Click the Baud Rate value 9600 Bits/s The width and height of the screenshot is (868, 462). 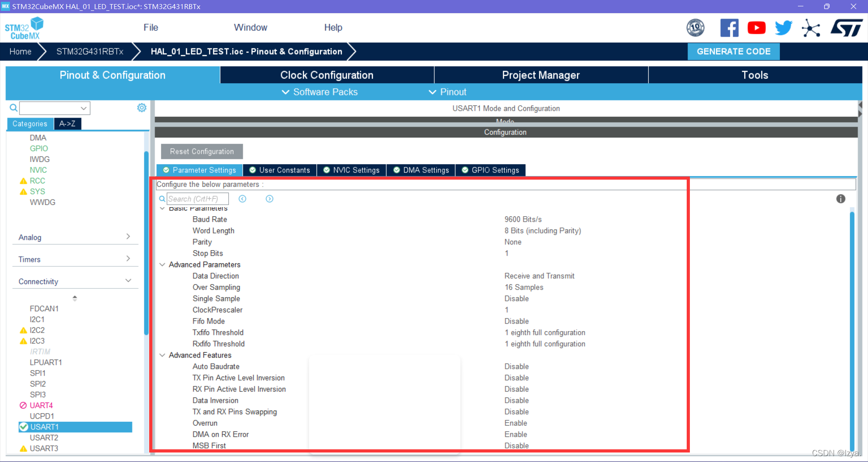[x=523, y=219]
